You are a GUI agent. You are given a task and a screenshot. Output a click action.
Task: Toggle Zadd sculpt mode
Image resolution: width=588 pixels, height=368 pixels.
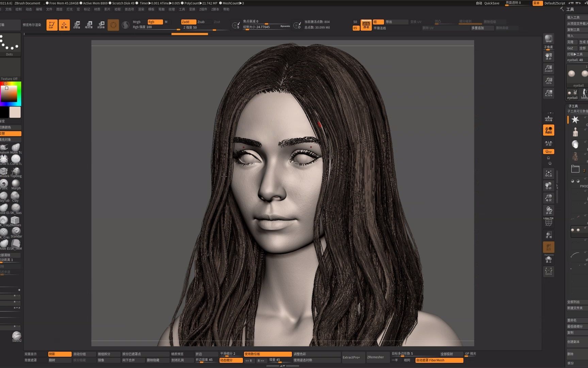[188, 22]
